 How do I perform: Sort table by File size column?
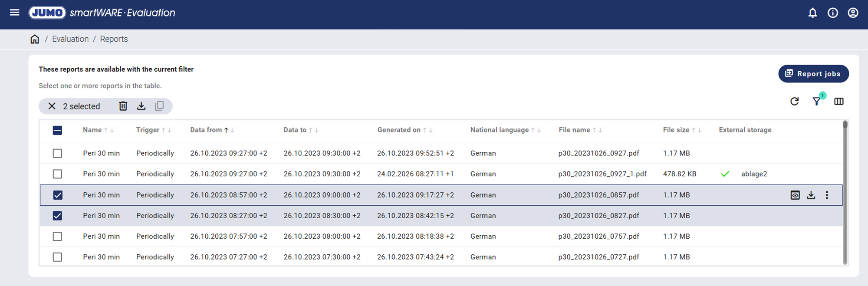[x=676, y=130]
